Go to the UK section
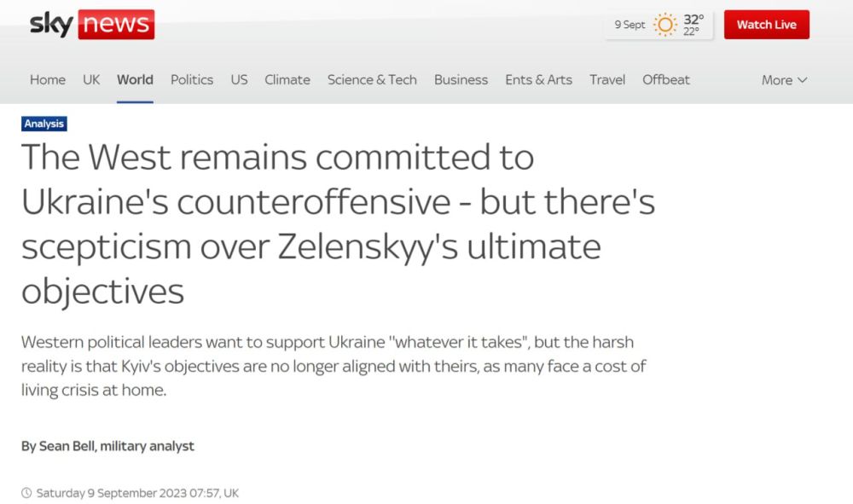This screenshot has height=504, width=853. pyautogui.click(x=91, y=79)
